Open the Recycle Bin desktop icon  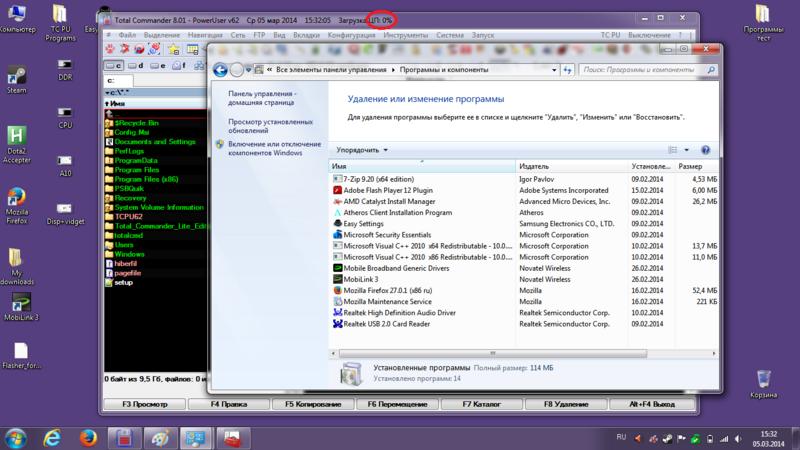(763, 384)
